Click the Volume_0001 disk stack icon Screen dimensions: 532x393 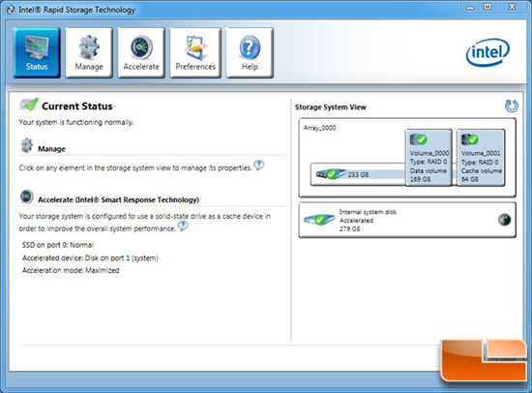[469, 139]
